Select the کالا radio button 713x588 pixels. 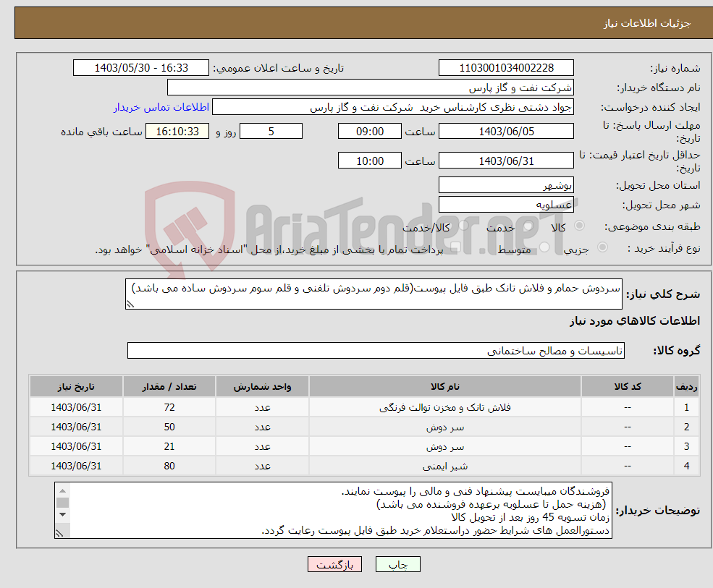[x=579, y=226]
